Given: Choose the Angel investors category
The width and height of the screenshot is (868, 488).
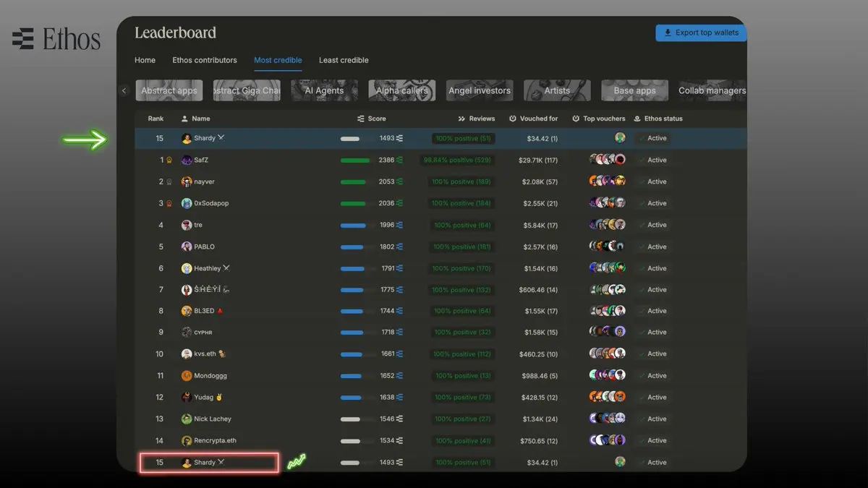Looking at the screenshot, I should pos(480,90).
